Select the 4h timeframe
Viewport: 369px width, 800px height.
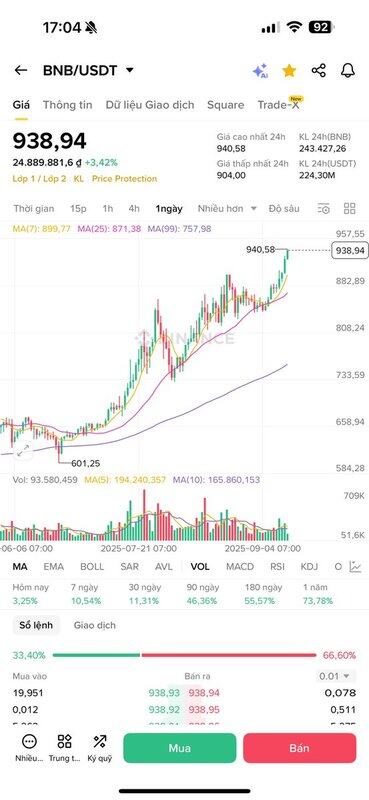(x=134, y=209)
